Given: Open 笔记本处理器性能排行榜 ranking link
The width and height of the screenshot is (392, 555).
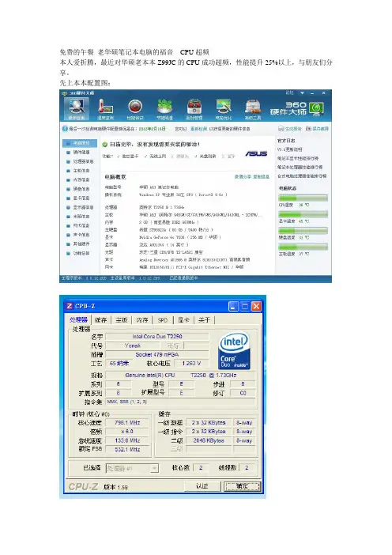Looking at the screenshot, I should [x=300, y=167].
